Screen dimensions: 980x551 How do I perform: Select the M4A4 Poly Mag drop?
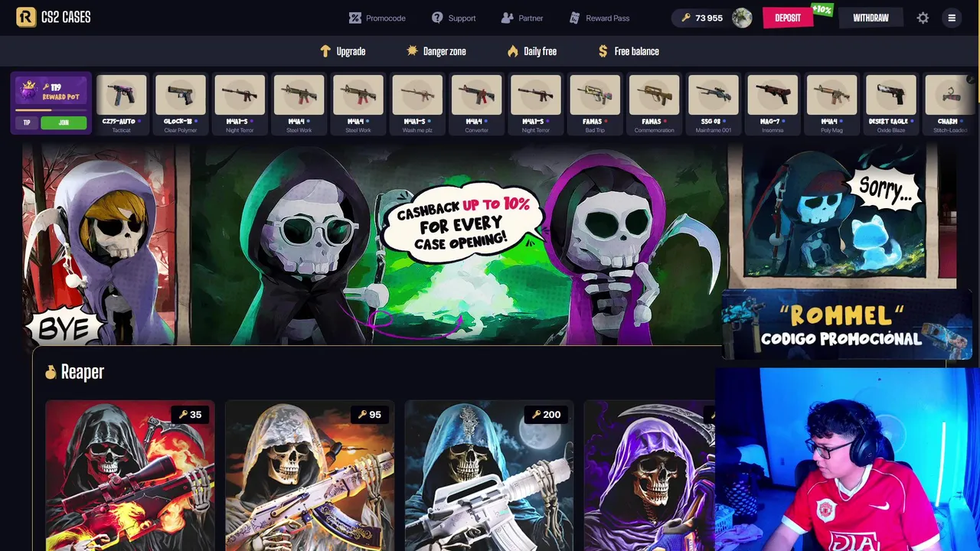pyautogui.click(x=831, y=104)
